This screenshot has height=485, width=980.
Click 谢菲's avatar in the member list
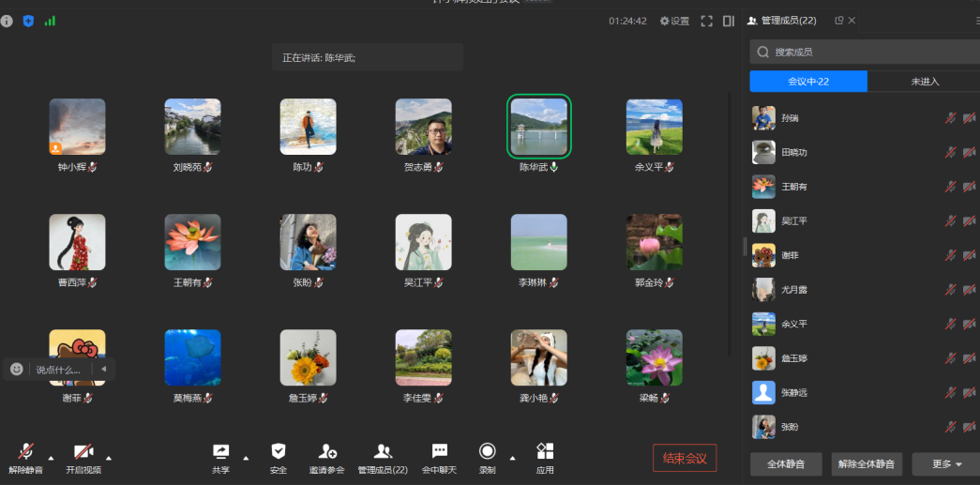tap(763, 255)
